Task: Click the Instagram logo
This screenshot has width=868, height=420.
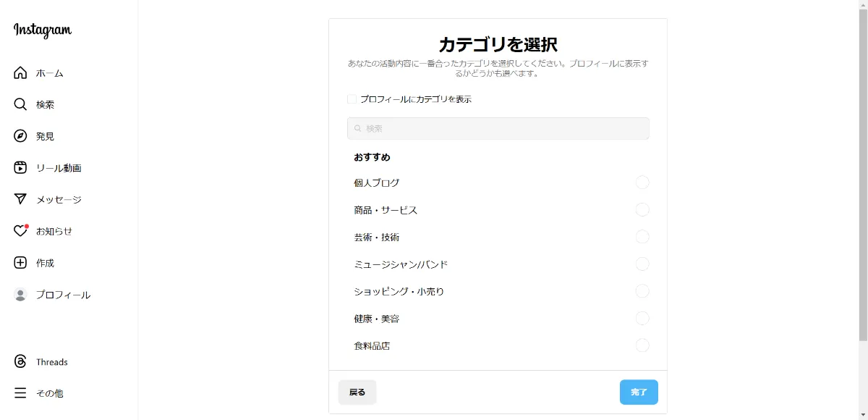Action: pos(43,30)
